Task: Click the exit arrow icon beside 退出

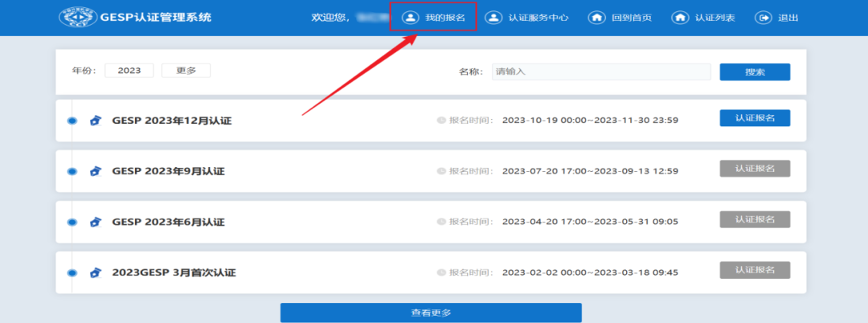Action: (764, 18)
